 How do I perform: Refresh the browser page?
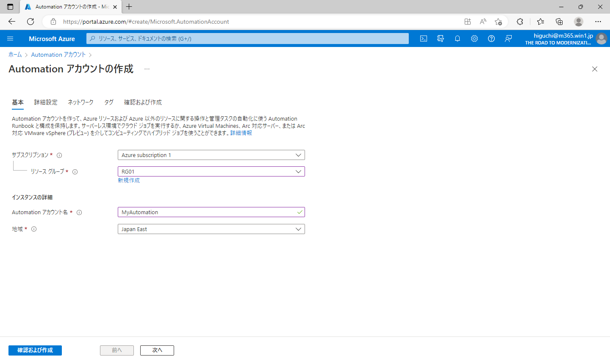coord(30,22)
